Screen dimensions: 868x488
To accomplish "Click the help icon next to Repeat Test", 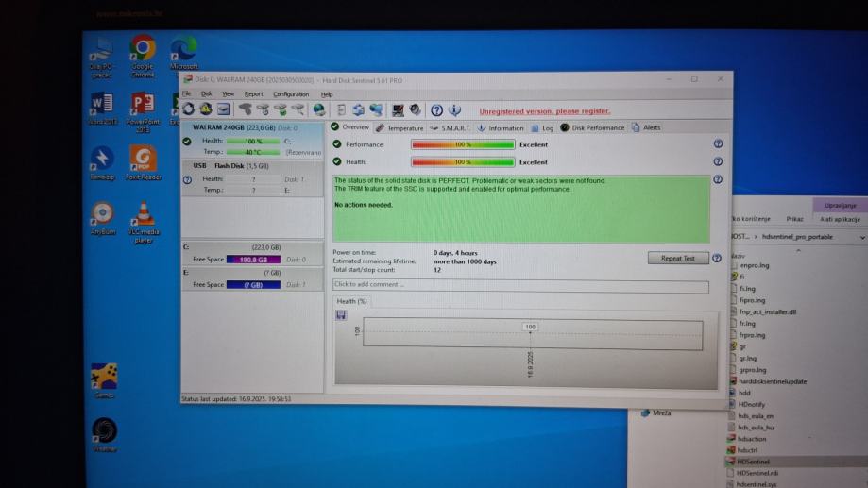I will [x=717, y=258].
